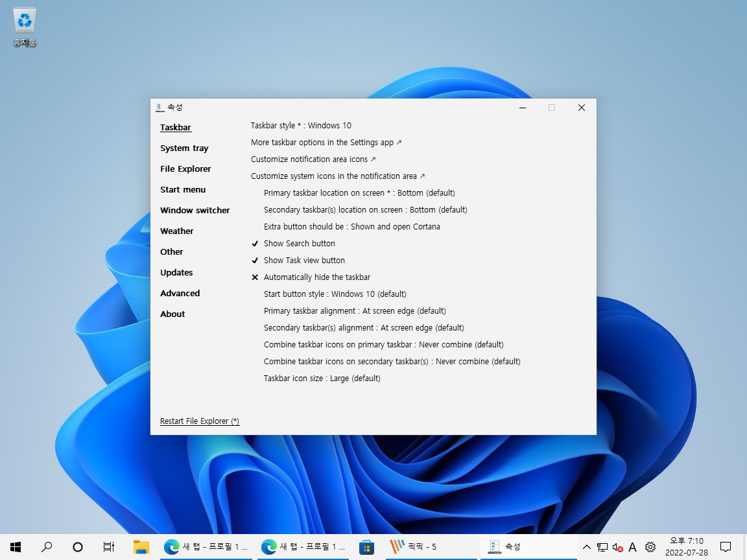Image resolution: width=747 pixels, height=560 pixels.
Task: Switch to first Edge window on taskbar
Action: (x=206, y=547)
